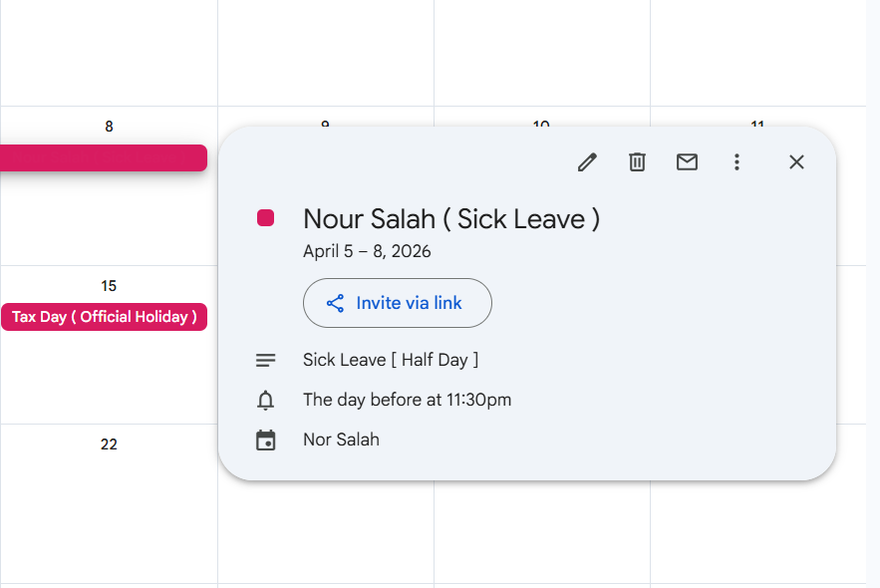Click the Nor Salah calendar name
This screenshot has height=588, width=880.
coord(341,440)
